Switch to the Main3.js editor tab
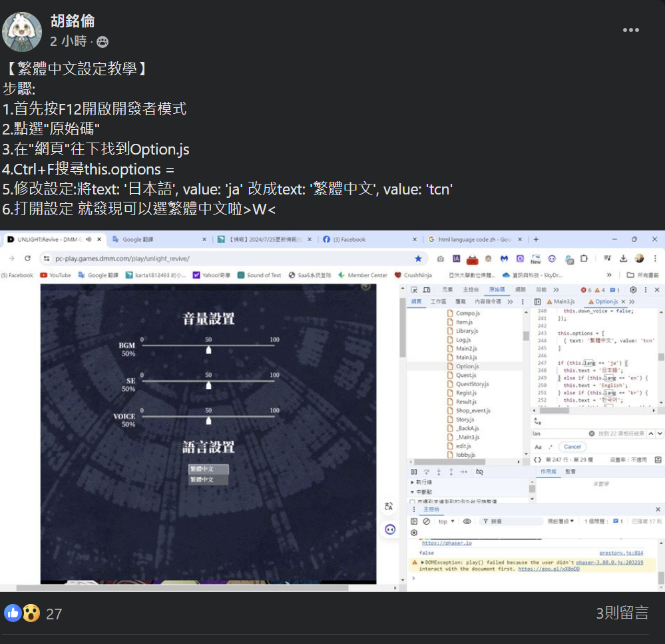The height and width of the screenshot is (644, 665). point(560,302)
